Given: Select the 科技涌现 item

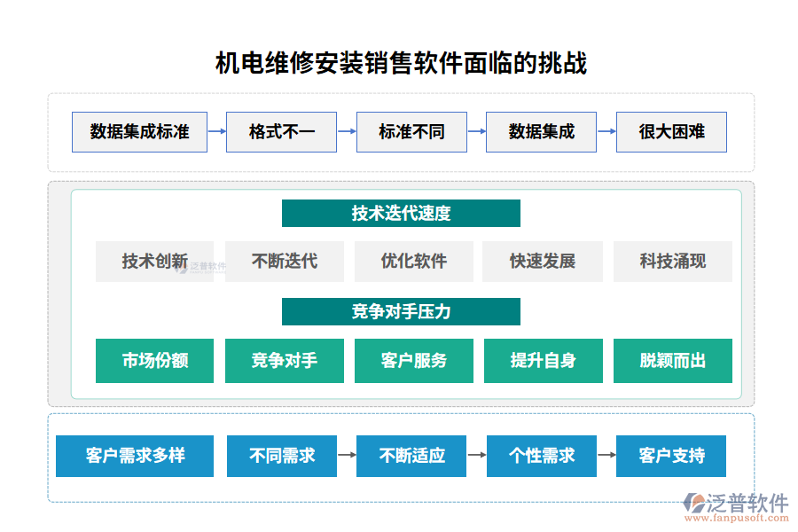Looking at the screenshot, I should 672,261.
